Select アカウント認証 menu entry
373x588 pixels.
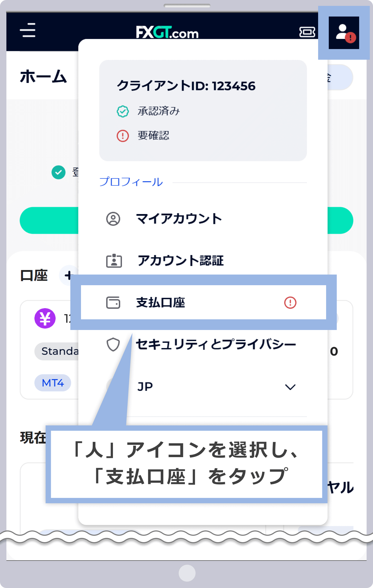(180, 261)
